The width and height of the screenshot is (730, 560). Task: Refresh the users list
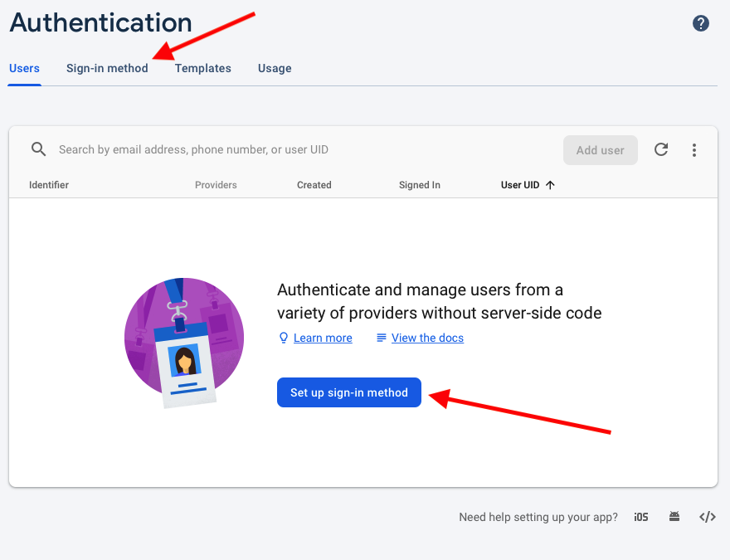click(661, 150)
